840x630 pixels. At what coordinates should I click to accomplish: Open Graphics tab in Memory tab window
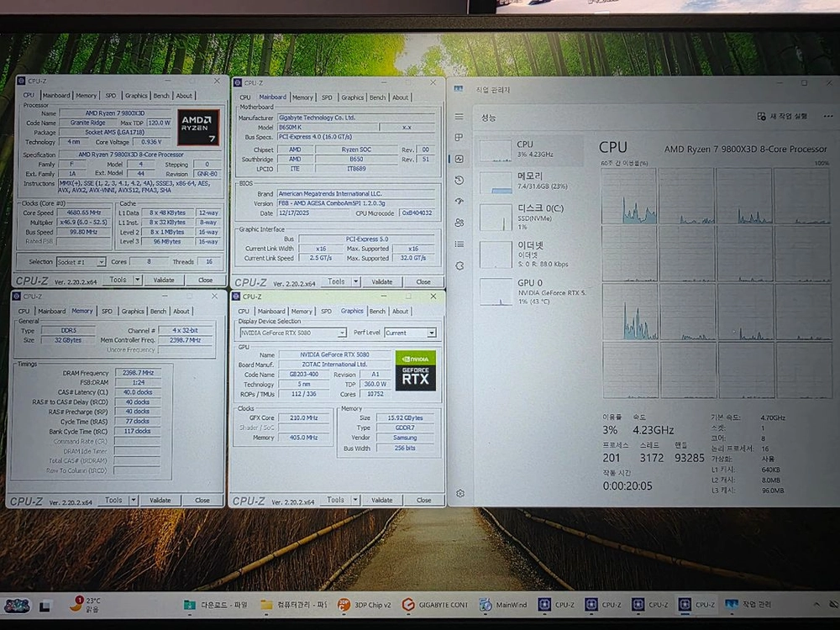point(133,312)
